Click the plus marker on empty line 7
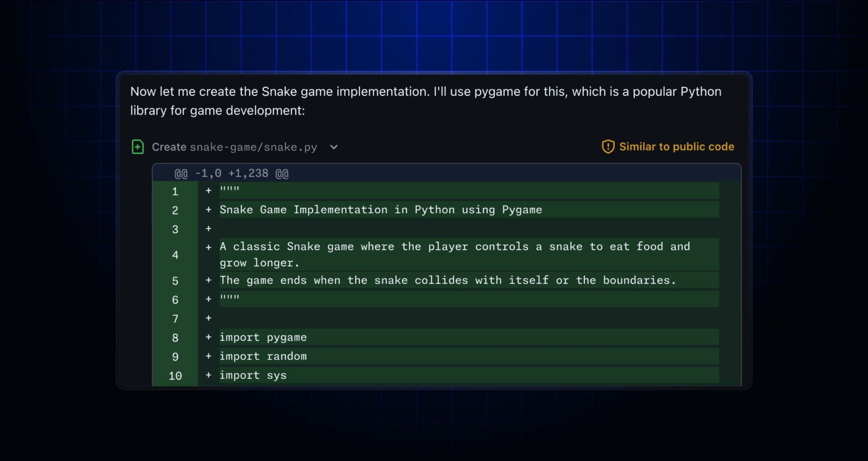 pyautogui.click(x=208, y=318)
